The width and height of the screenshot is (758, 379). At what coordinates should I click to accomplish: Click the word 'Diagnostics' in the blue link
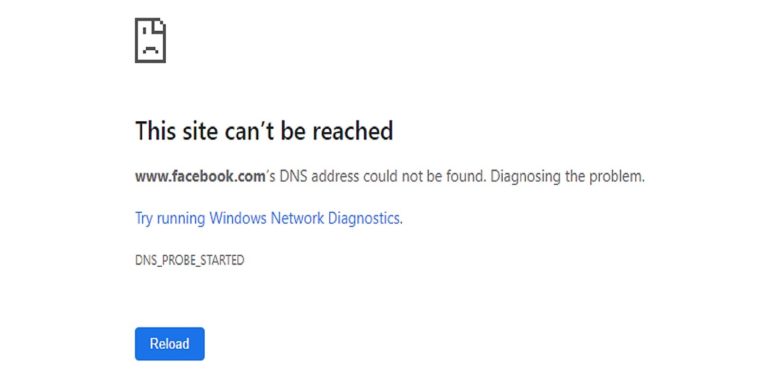[x=365, y=219]
